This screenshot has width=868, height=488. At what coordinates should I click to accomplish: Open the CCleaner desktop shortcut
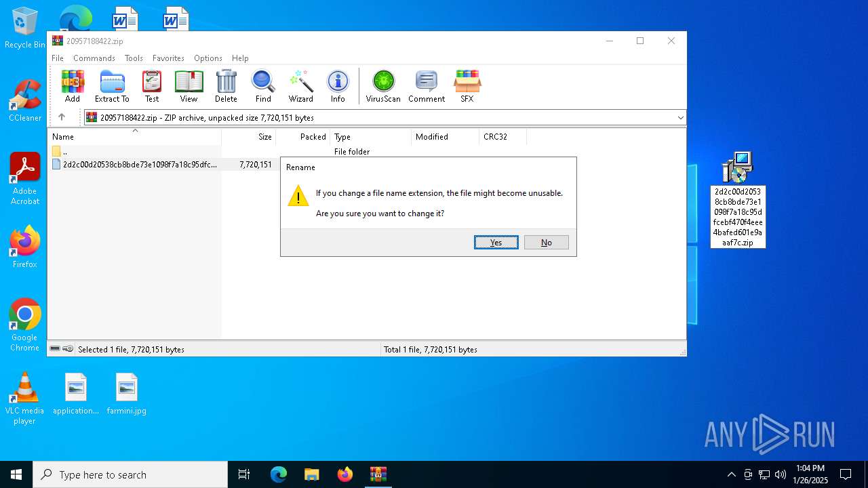[24, 102]
